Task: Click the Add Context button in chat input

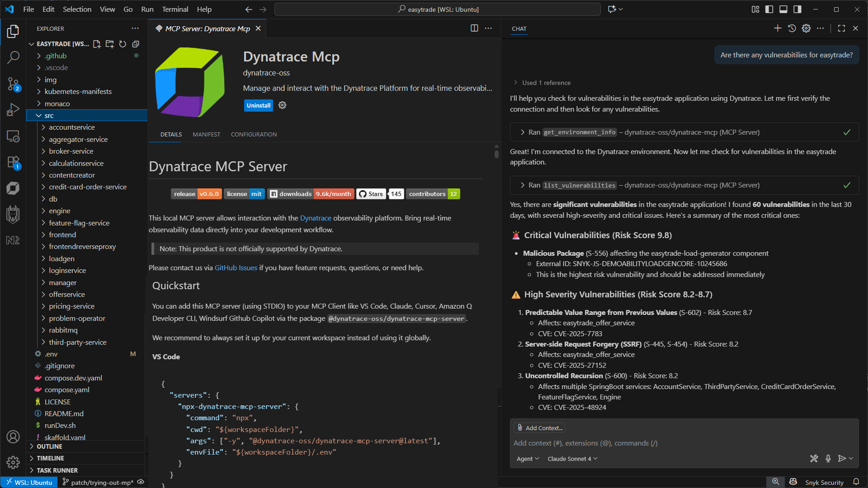Action: pos(539,427)
